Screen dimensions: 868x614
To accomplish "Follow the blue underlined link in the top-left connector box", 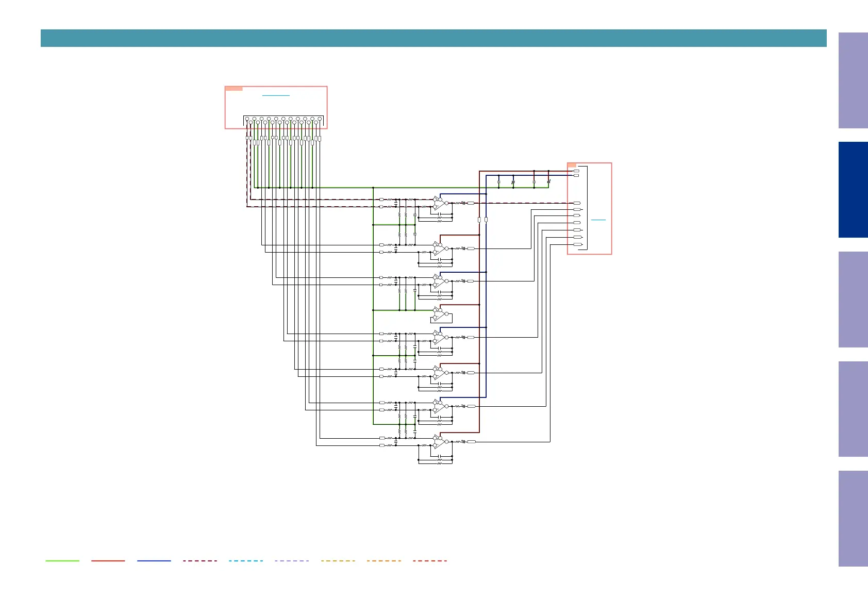I will (x=276, y=95).
